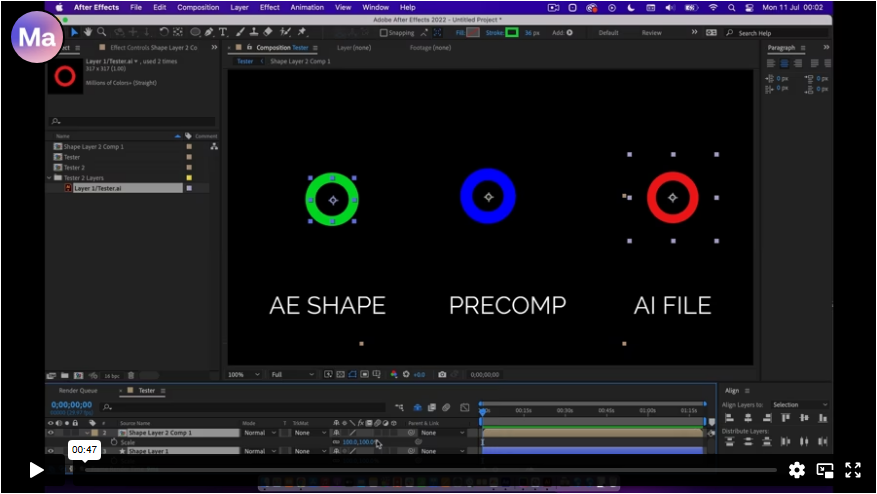Screen dimensions: 877x494
Task: Click the Fill color swatch
Action: tap(473, 32)
